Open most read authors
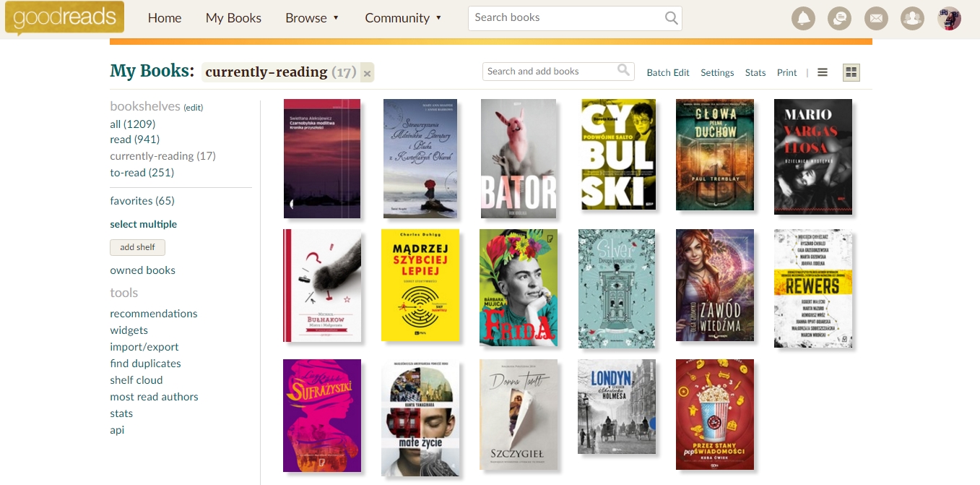This screenshot has width=980, height=485. [155, 397]
